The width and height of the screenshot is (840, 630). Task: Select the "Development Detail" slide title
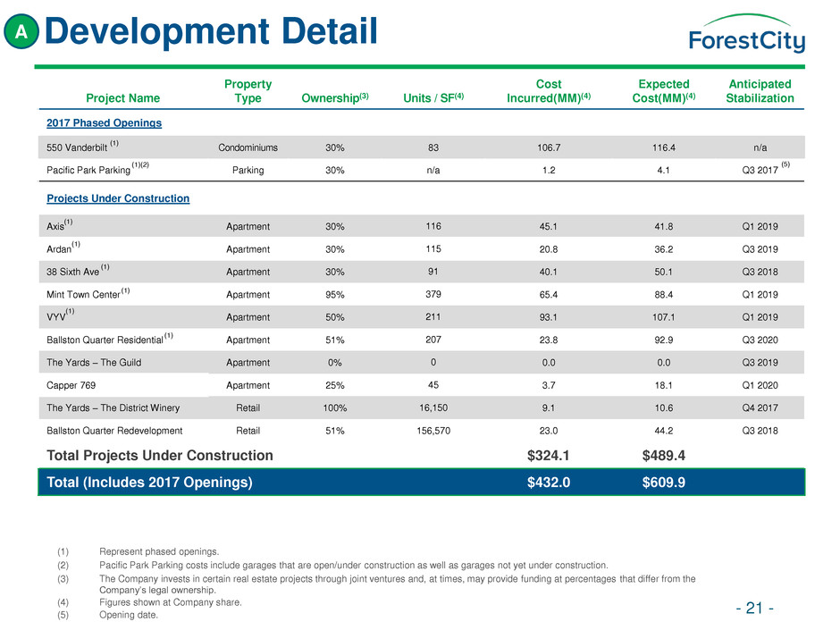coord(211,31)
